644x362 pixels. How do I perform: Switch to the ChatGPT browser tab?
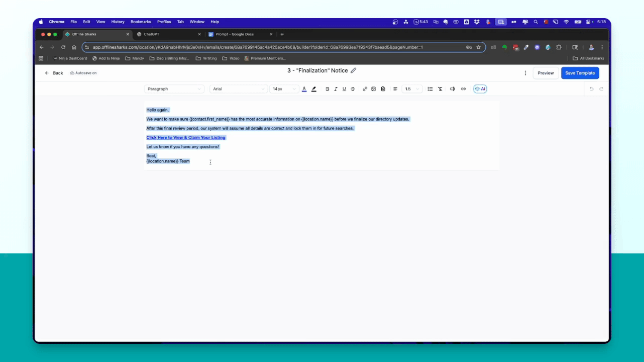click(169, 34)
